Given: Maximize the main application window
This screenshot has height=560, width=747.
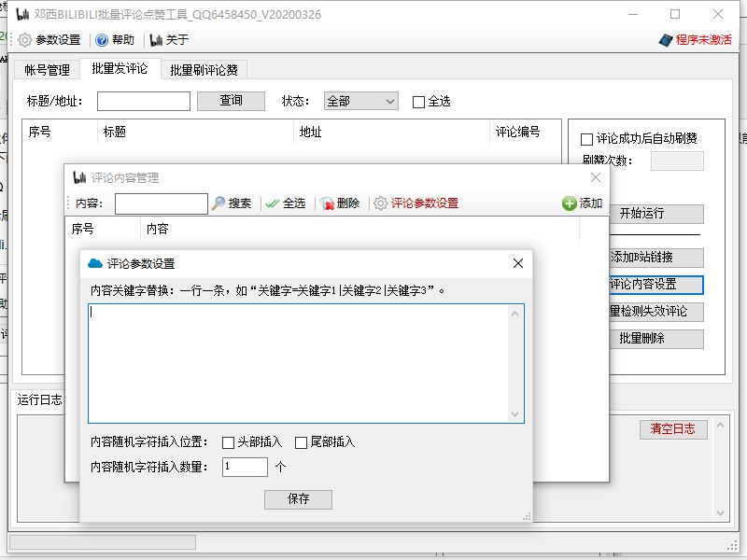Looking at the screenshot, I should pyautogui.click(x=675, y=14).
